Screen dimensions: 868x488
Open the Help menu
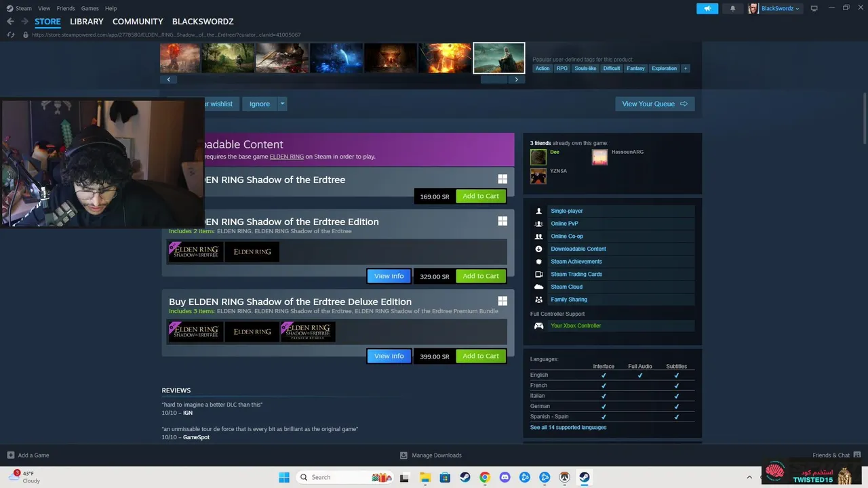pos(111,8)
